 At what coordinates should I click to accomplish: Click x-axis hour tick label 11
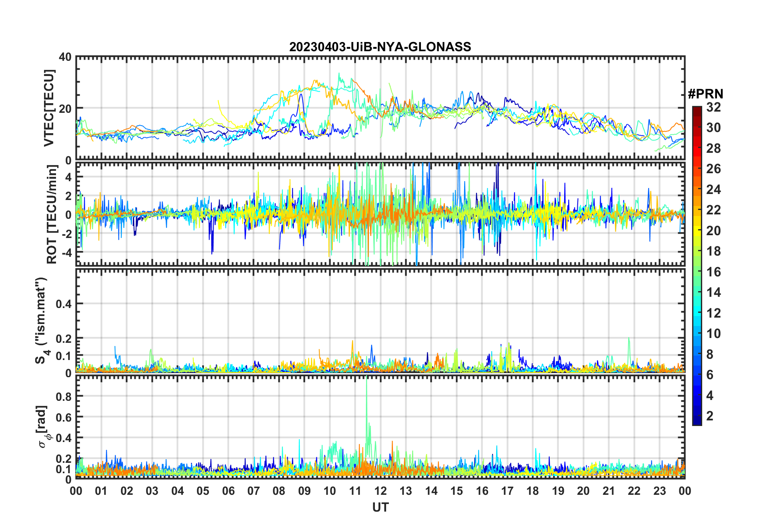tap(355, 491)
